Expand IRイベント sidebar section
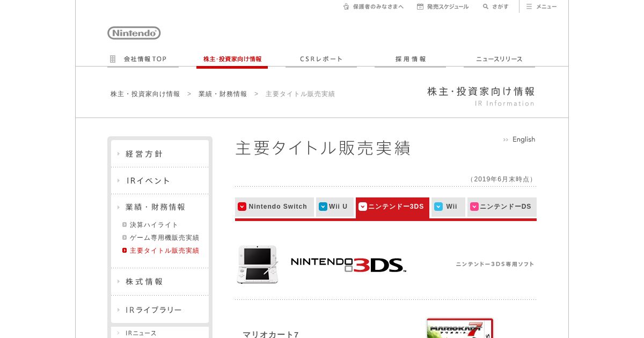 (160, 181)
